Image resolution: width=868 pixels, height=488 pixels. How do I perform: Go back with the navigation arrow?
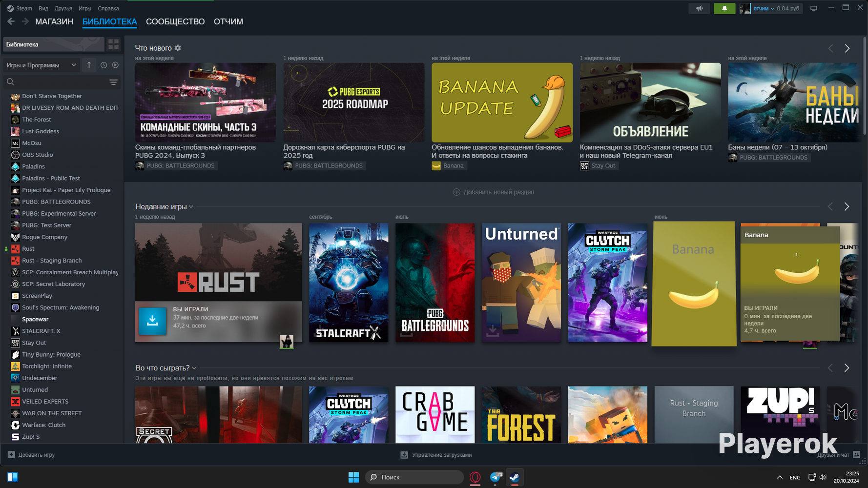(11, 21)
